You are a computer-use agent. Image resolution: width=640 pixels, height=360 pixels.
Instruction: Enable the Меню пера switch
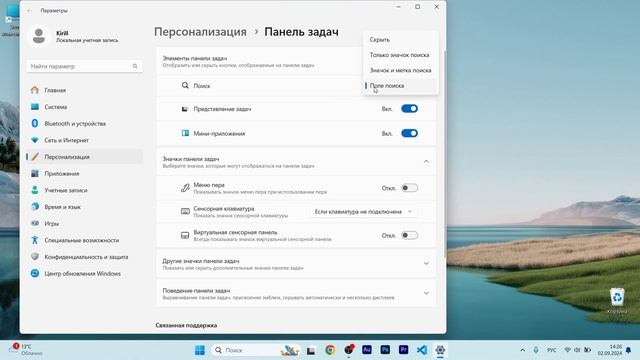pos(409,188)
